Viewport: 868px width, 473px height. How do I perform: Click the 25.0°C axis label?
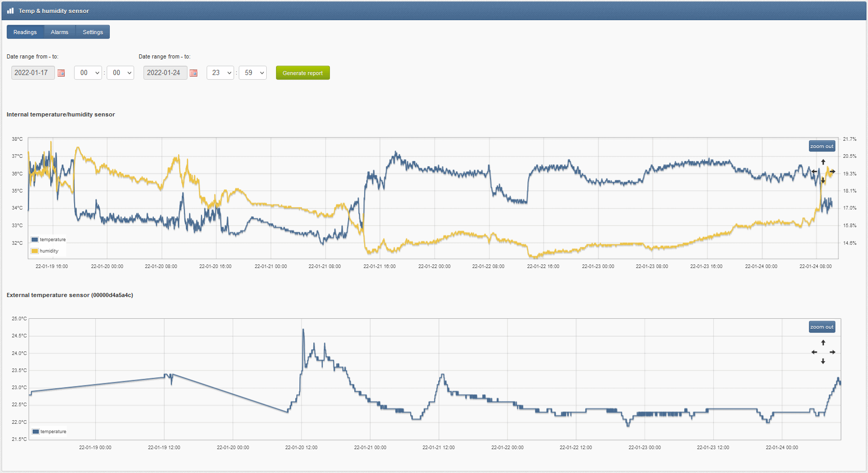pyautogui.click(x=19, y=319)
